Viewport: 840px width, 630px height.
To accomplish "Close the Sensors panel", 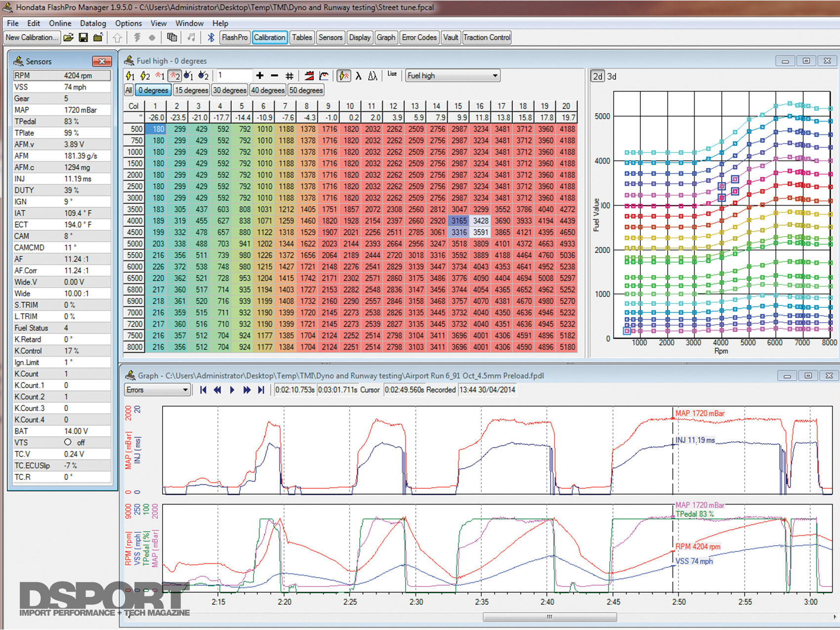I will coord(102,61).
